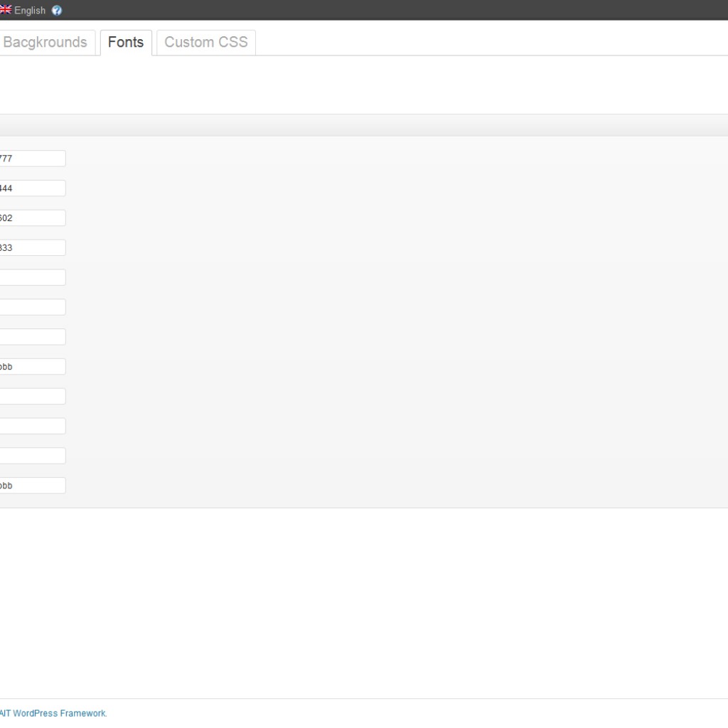728x728 pixels.
Task: Click the upper field ending in bbb
Action: [32, 367]
